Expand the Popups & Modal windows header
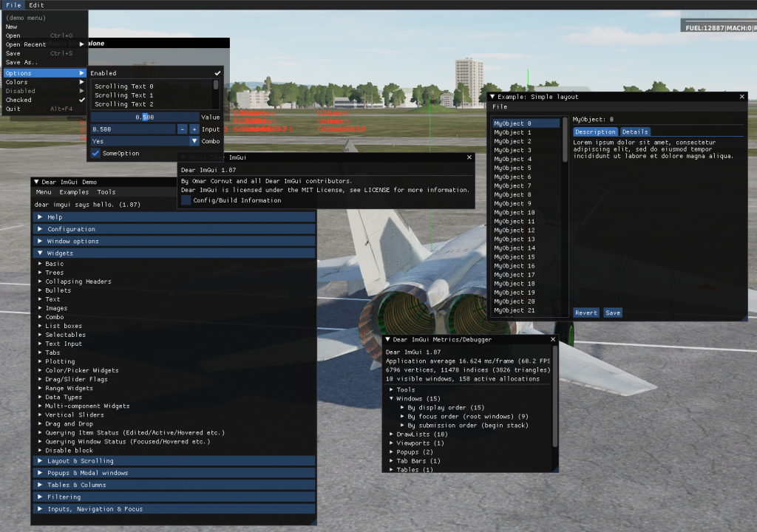 coord(174,473)
